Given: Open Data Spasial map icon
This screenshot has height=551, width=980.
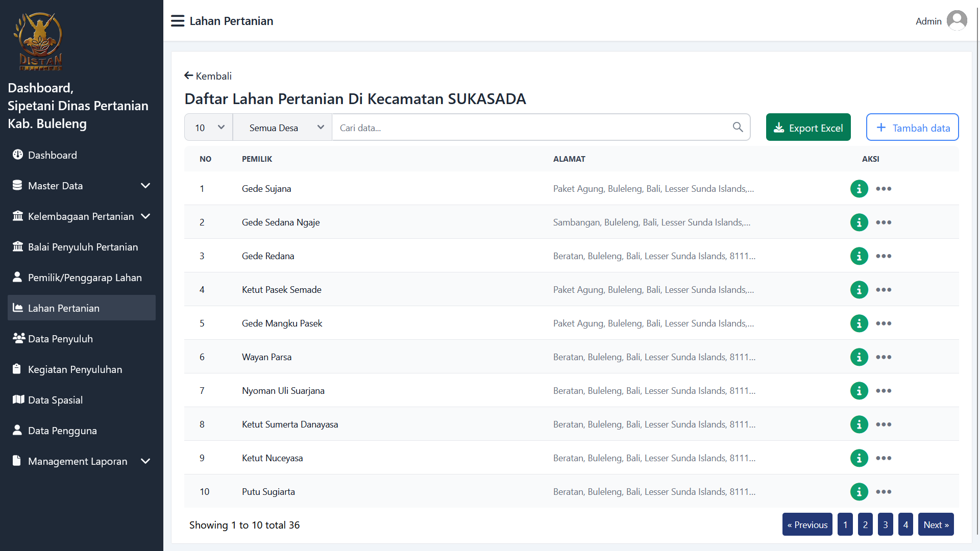Looking at the screenshot, I should pos(19,399).
